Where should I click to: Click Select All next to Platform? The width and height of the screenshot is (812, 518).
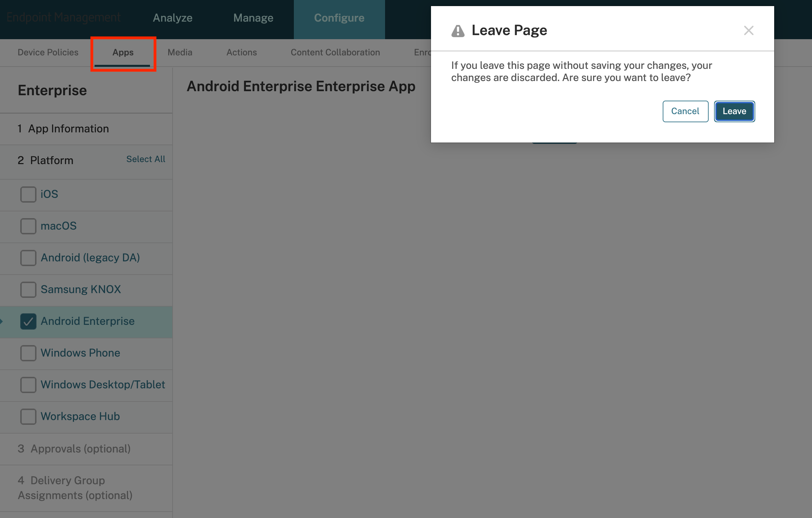click(x=146, y=159)
